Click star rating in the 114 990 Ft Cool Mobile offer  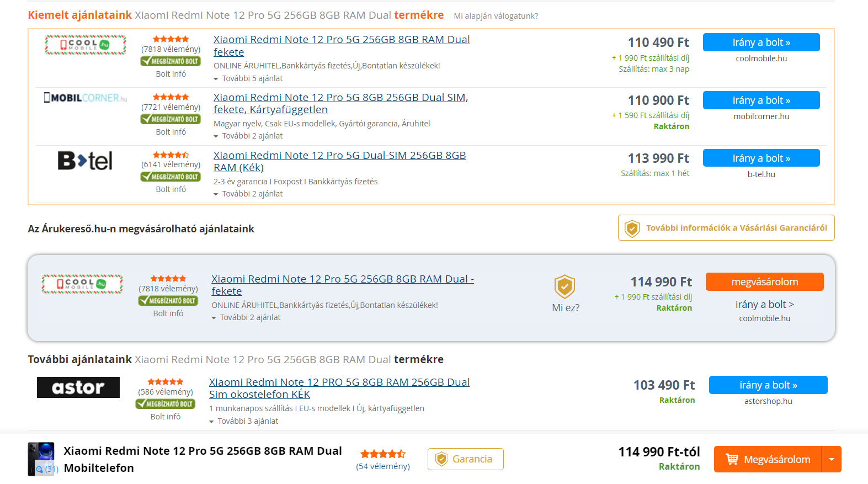[x=168, y=279]
